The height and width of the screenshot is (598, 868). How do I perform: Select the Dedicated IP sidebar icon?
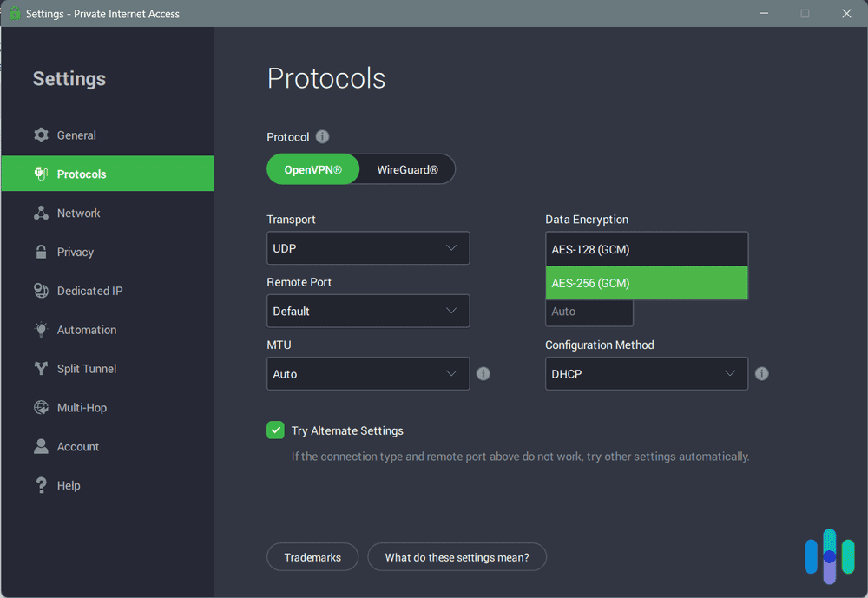tap(41, 291)
